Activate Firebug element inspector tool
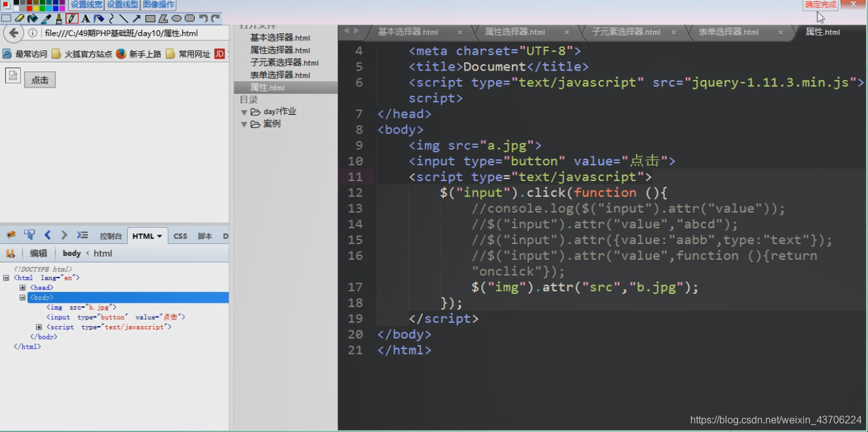 click(29, 235)
